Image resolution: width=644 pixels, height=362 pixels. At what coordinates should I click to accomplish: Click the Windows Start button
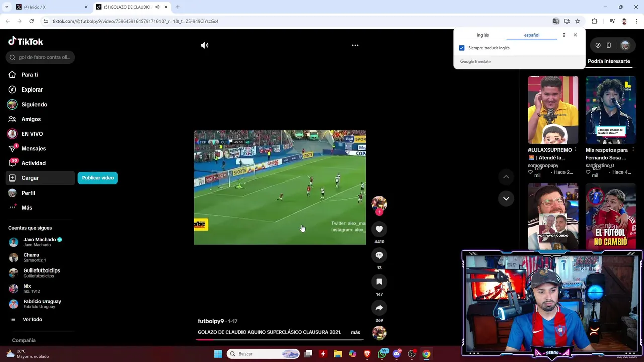click(x=218, y=354)
